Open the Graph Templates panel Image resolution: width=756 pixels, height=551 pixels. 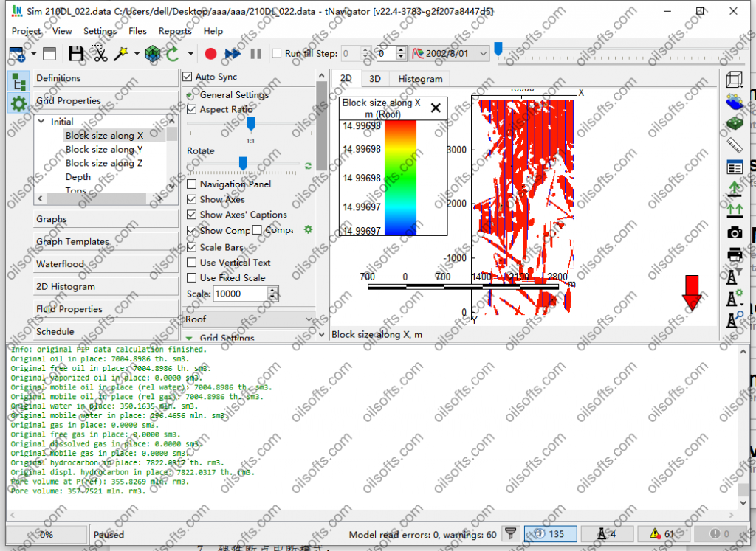(106, 241)
